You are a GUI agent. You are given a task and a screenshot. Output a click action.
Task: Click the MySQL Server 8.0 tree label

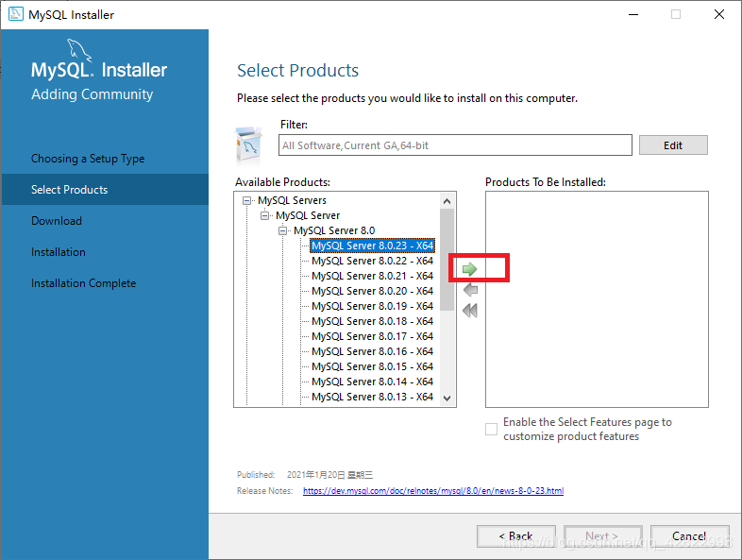(x=334, y=231)
